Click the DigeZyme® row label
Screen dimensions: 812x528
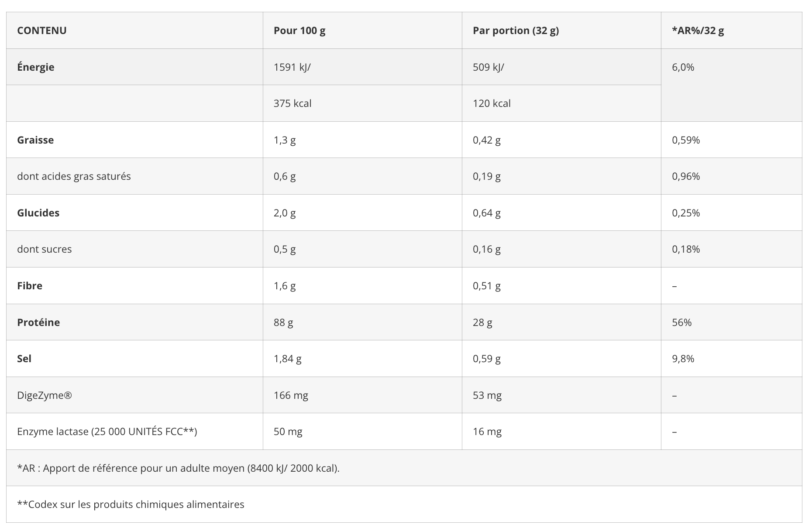pyautogui.click(x=45, y=395)
